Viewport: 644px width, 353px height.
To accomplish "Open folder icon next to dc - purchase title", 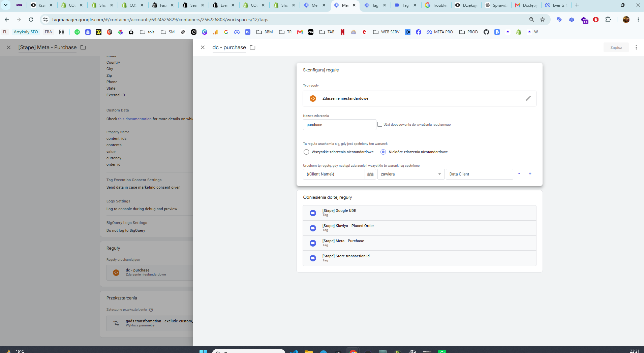I will tap(252, 47).
